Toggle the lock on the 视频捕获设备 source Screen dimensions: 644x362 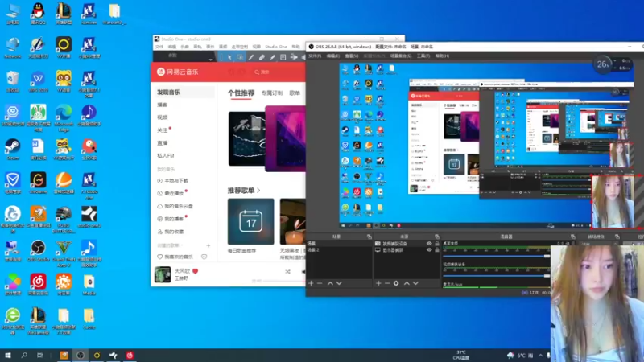click(437, 244)
